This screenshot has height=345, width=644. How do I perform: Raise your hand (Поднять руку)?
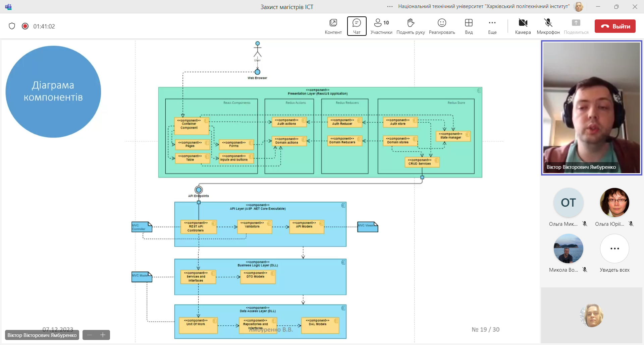point(411,26)
